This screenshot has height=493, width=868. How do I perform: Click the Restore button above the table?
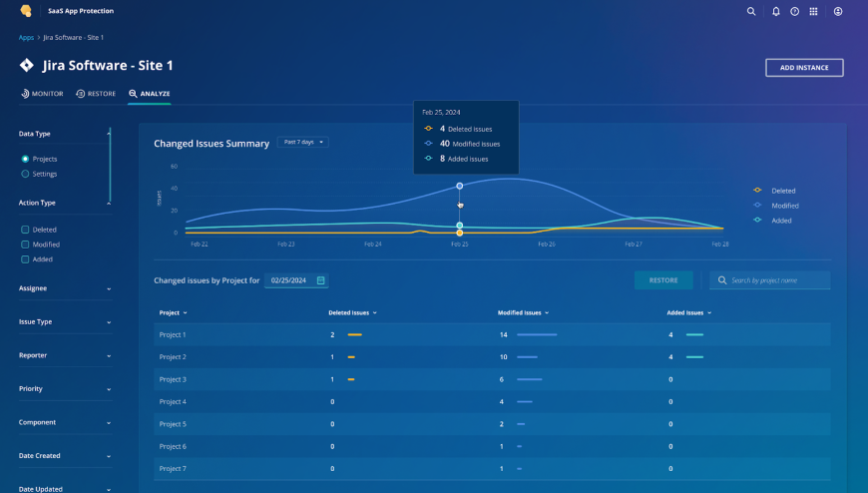coord(663,280)
